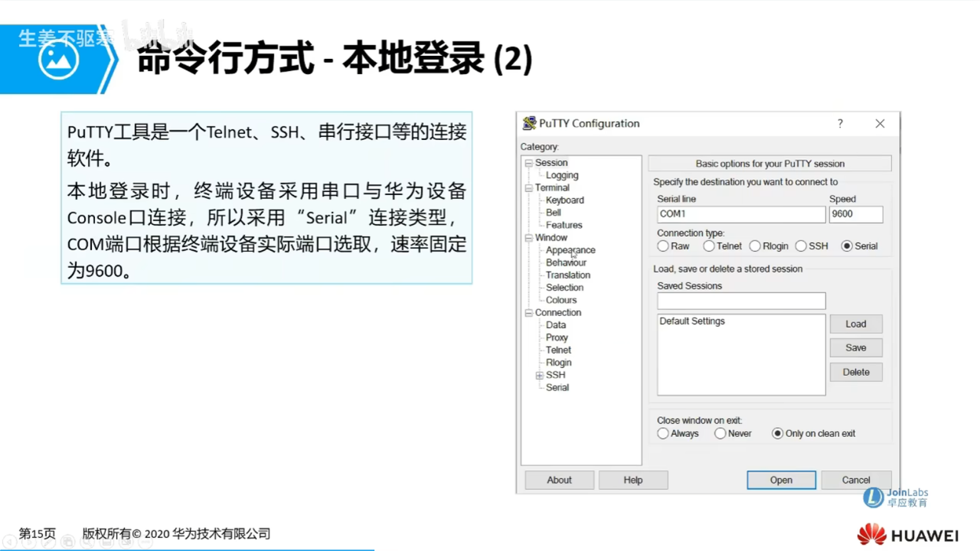This screenshot has width=980, height=551.
Task: Expand the SSH tree node
Action: [539, 376]
